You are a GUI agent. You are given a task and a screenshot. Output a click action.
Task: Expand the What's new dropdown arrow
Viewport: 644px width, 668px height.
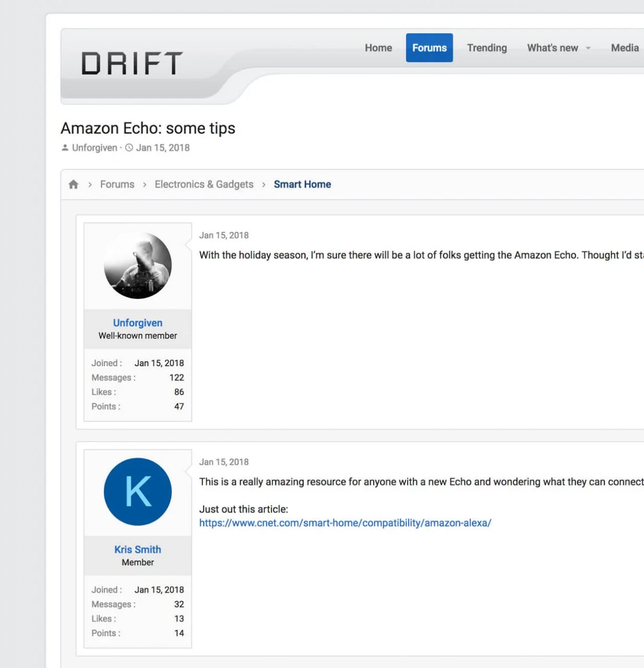[588, 48]
